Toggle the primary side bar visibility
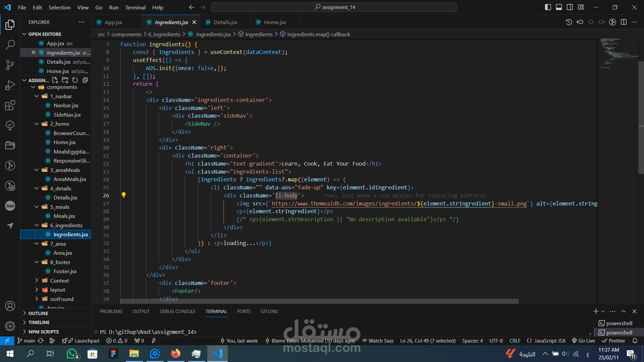 pyautogui.click(x=548, y=7)
